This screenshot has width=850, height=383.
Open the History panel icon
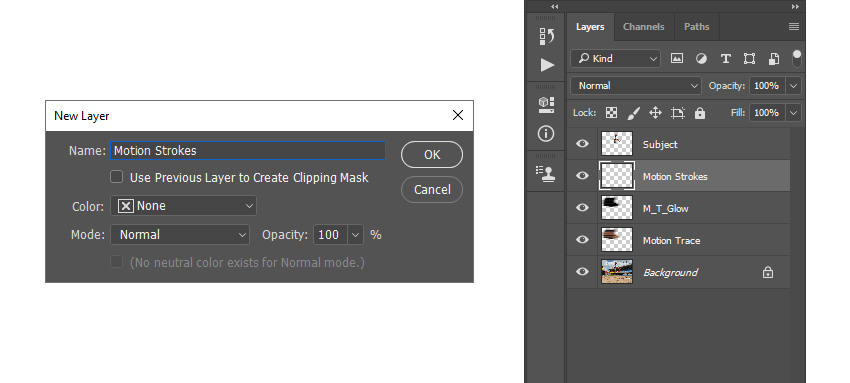pyautogui.click(x=546, y=36)
